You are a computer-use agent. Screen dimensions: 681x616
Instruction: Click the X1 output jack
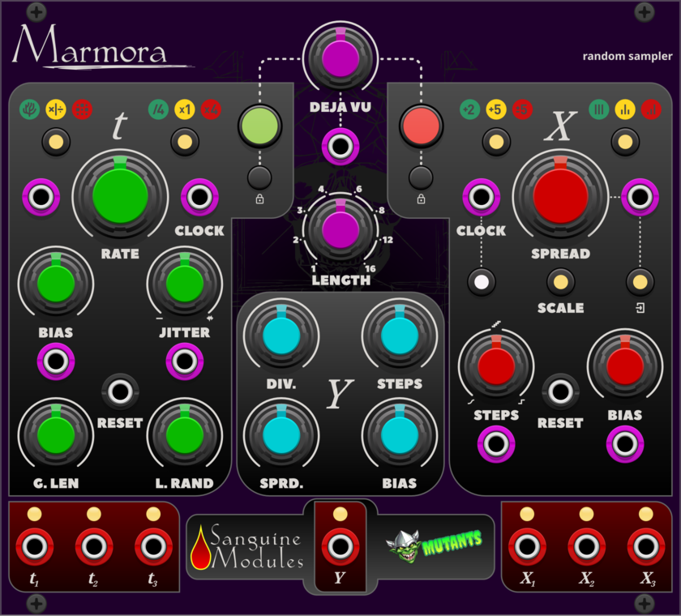(x=527, y=546)
